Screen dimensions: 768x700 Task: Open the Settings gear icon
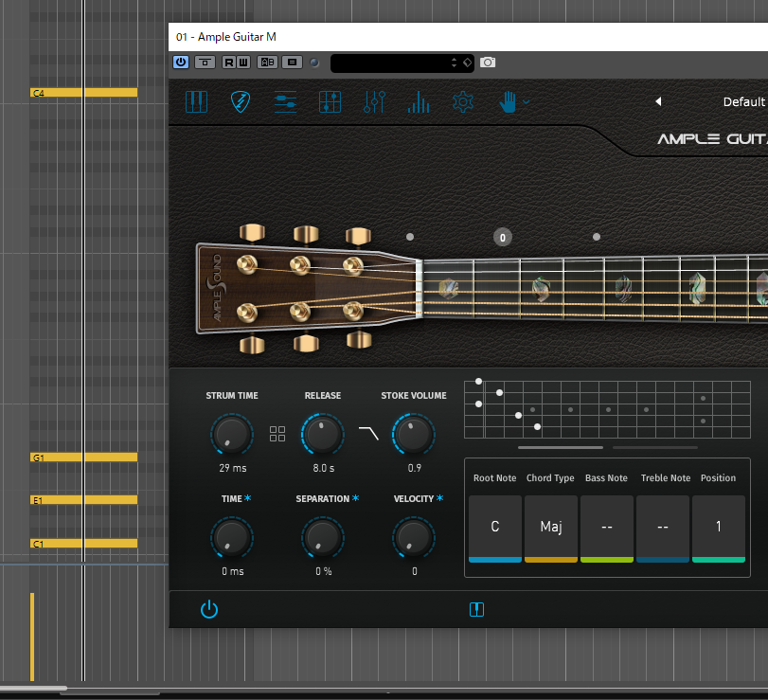(x=463, y=102)
